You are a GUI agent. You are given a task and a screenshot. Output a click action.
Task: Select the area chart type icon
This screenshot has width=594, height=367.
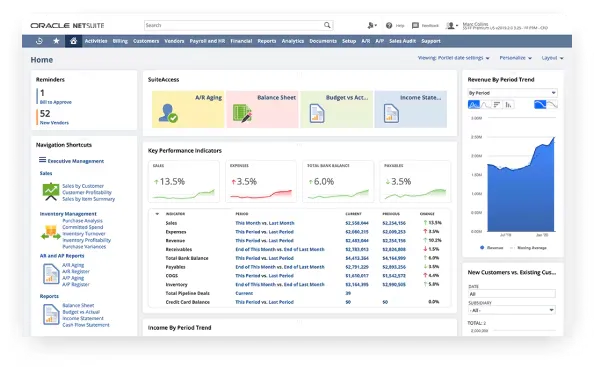pyautogui.click(x=474, y=104)
